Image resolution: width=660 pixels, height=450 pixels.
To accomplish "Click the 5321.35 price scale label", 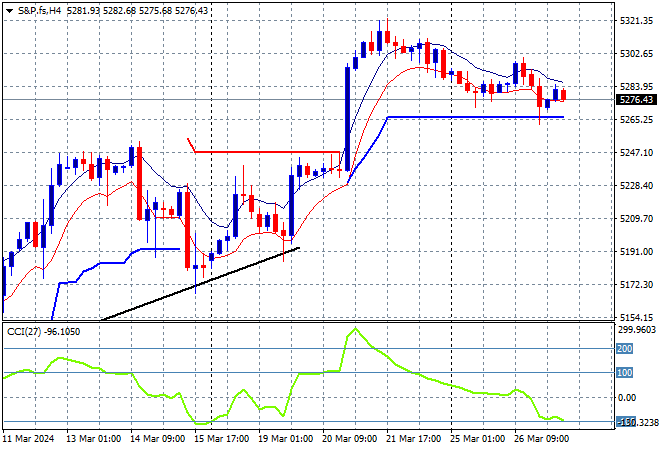I will (x=637, y=20).
